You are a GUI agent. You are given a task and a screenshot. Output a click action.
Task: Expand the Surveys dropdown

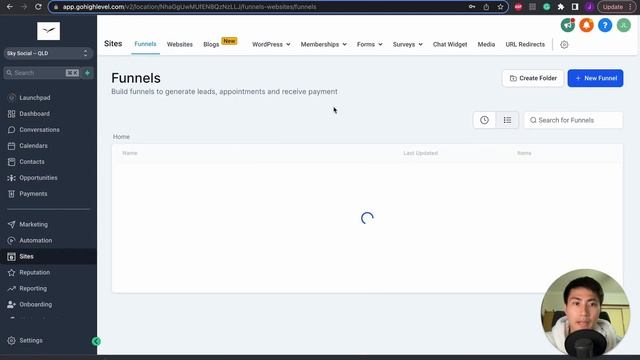tap(408, 44)
